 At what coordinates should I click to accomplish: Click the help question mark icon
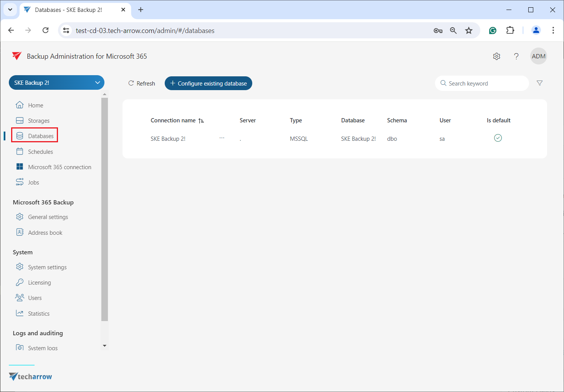point(516,56)
